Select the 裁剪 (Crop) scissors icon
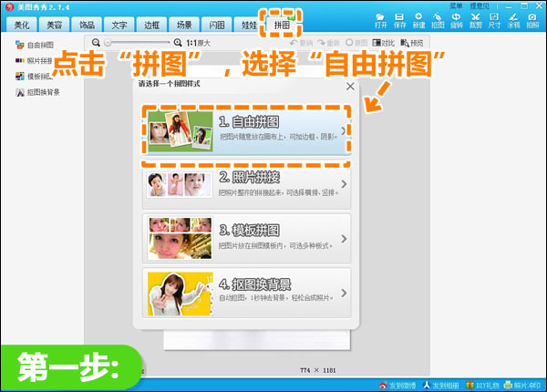 click(x=475, y=16)
